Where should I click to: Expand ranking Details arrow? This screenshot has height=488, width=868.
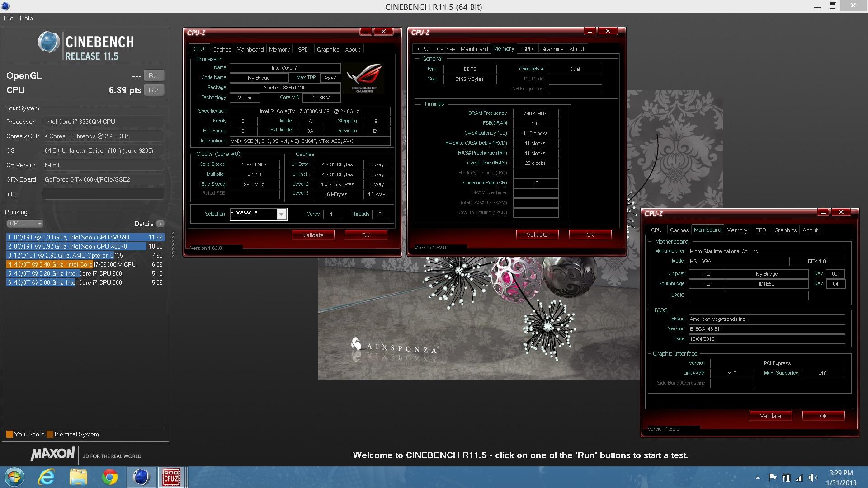pyautogui.click(x=160, y=224)
